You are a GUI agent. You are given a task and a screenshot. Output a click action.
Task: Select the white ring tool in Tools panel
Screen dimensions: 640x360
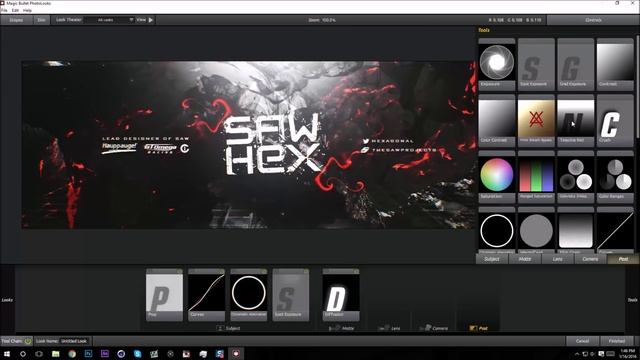pos(497,231)
